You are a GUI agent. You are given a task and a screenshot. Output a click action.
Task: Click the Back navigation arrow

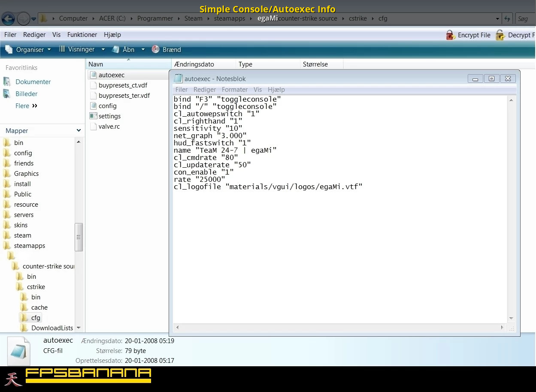click(9, 18)
